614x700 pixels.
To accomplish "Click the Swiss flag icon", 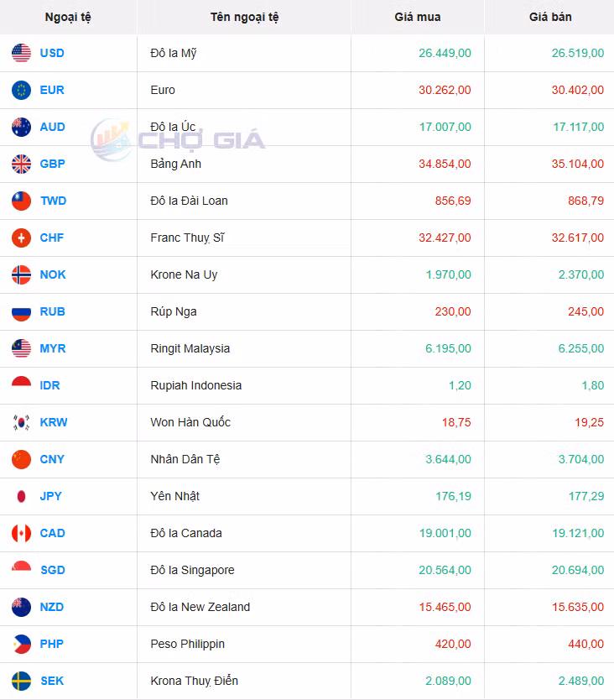I will (22, 238).
